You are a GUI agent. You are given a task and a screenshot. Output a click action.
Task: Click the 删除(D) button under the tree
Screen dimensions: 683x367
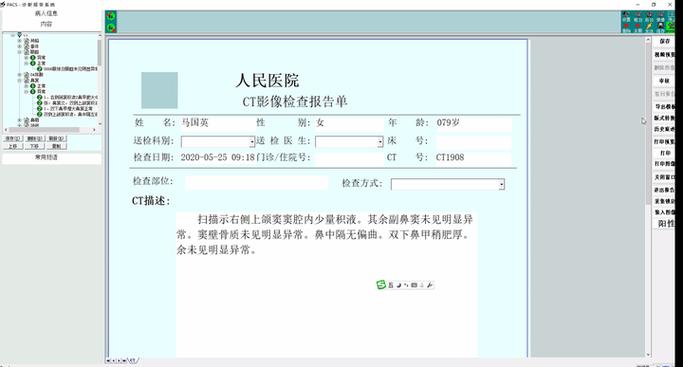[x=34, y=138]
